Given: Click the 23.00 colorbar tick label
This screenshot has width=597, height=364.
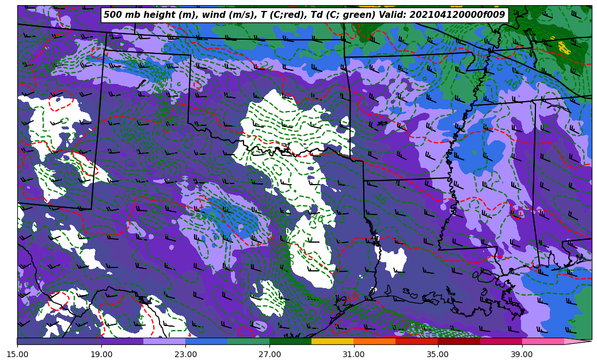Looking at the screenshot, I should tap(185, 354).
